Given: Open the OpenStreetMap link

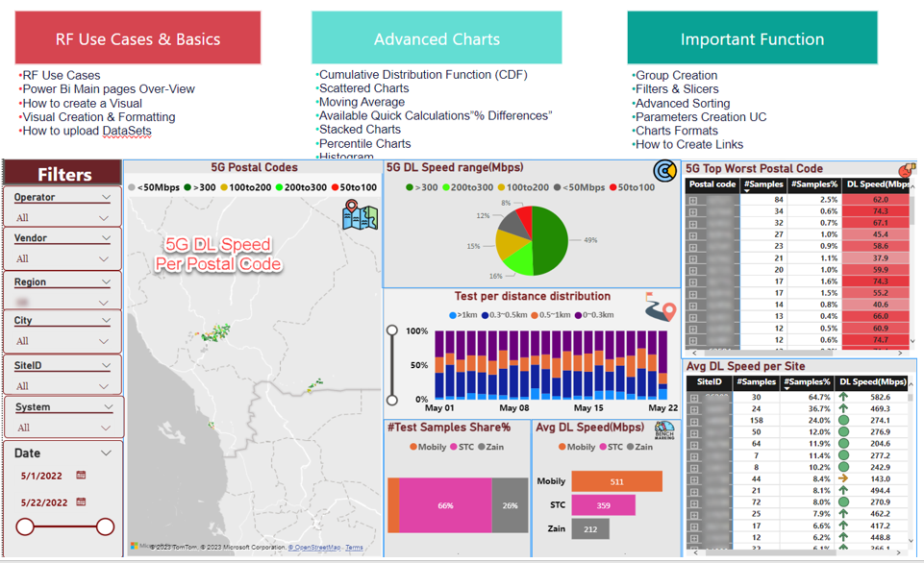Looking at the screenshot, I should pos(315,545).
